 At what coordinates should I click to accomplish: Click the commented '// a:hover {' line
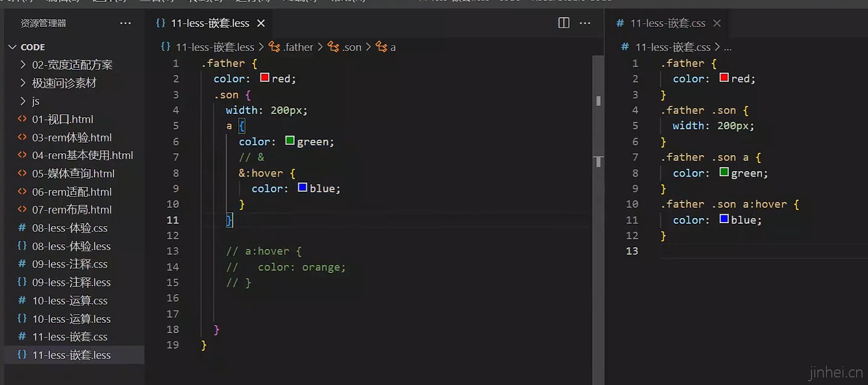pyautogui.click(x=264, y=251)
